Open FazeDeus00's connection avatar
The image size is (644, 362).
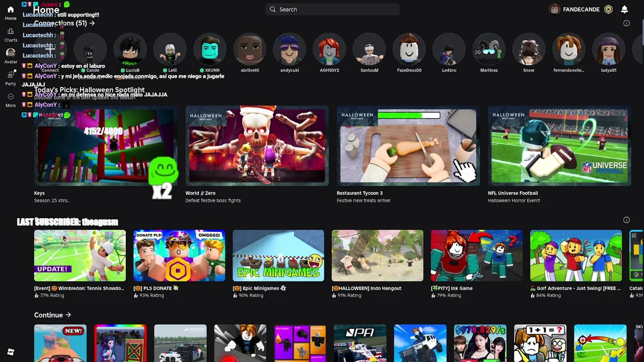(x=409, y=49)
